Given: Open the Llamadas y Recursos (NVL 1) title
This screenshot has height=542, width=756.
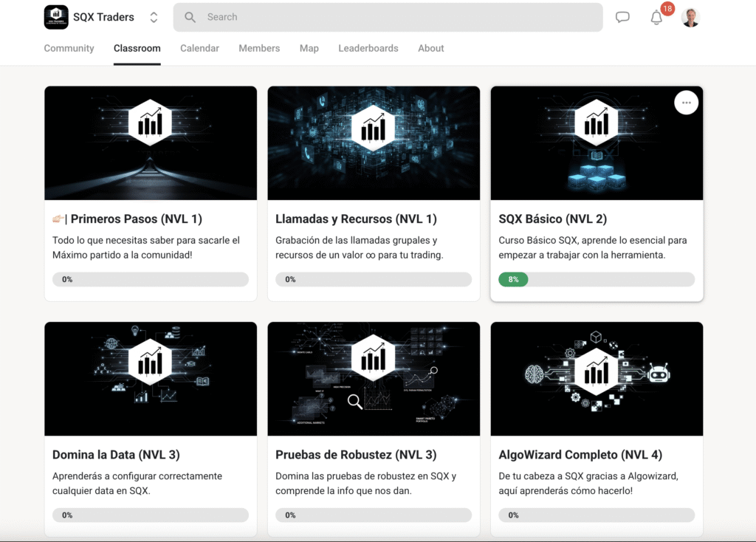Looking at the screenshot, I should point(356,219).
